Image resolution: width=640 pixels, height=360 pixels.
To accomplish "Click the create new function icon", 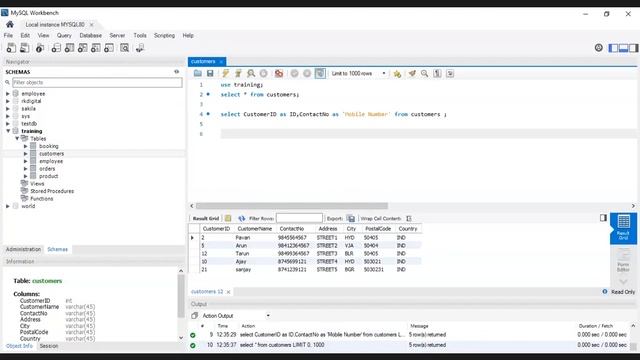I will point(109,48).
